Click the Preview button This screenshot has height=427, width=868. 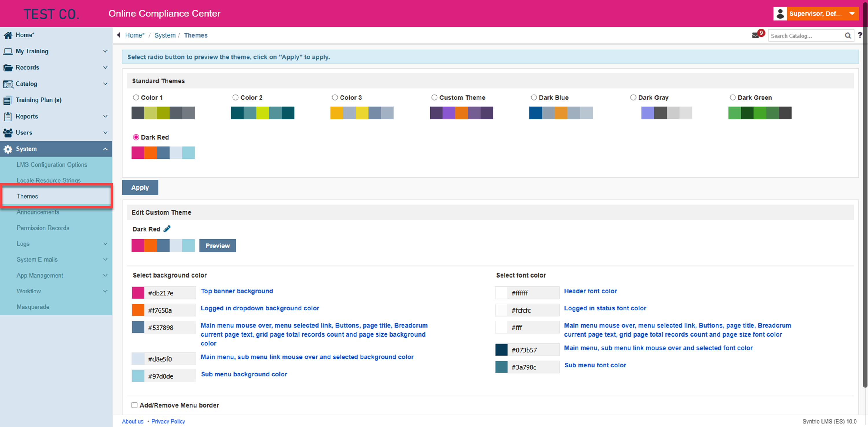point(217,246)
